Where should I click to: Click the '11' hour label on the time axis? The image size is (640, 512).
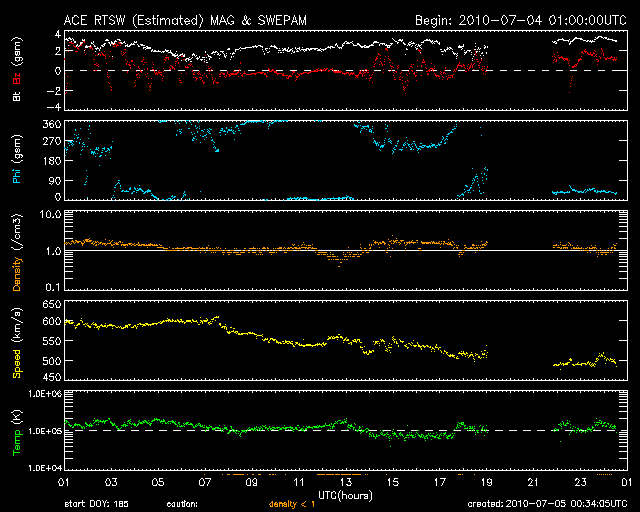pyautogui.click(x=299, y=483)
